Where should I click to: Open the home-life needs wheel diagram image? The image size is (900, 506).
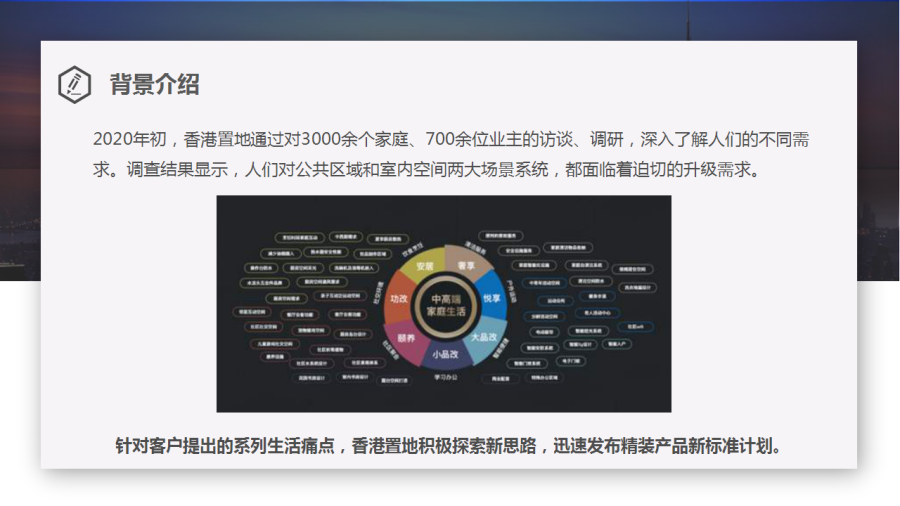(x=444, y=303)
